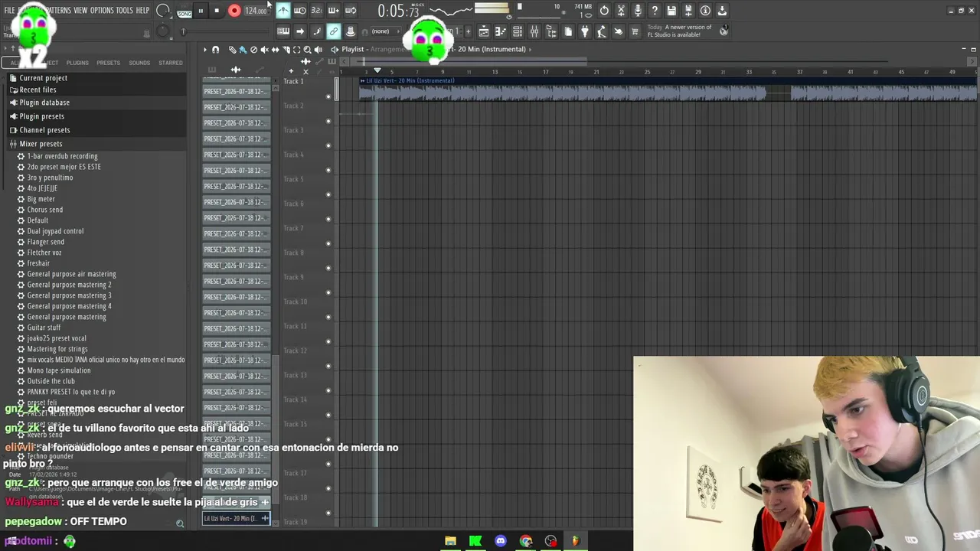
Task: Open the tempo tapper icon
Action: coord(602,31)
